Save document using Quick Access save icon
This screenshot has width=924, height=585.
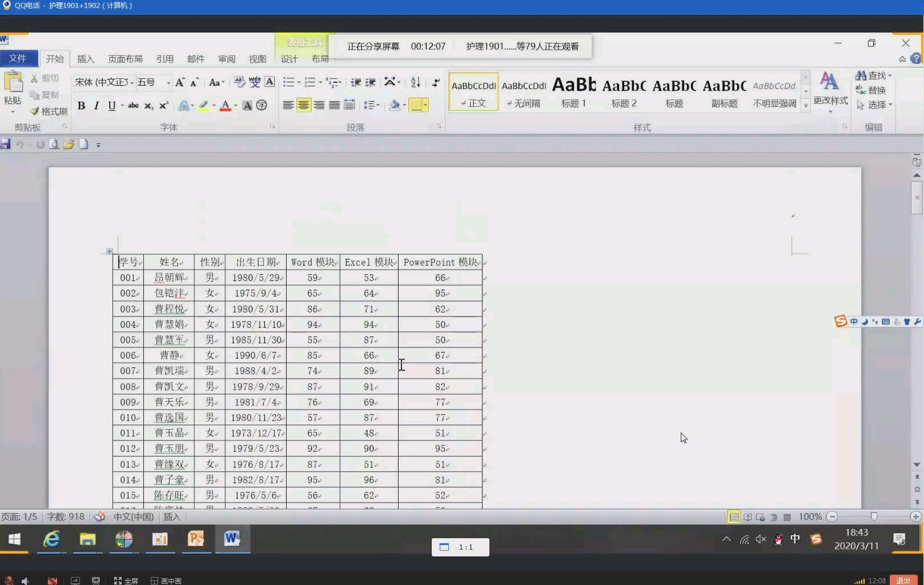point(6,144)
